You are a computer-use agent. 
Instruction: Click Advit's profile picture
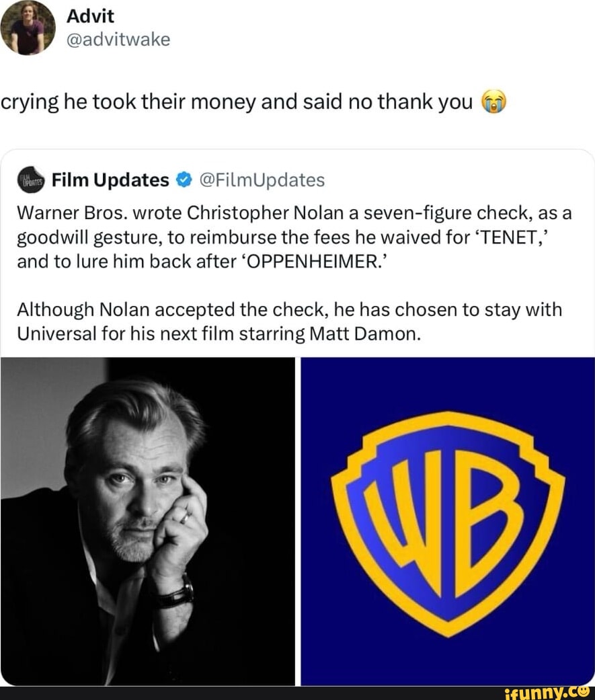click(28, 27)
